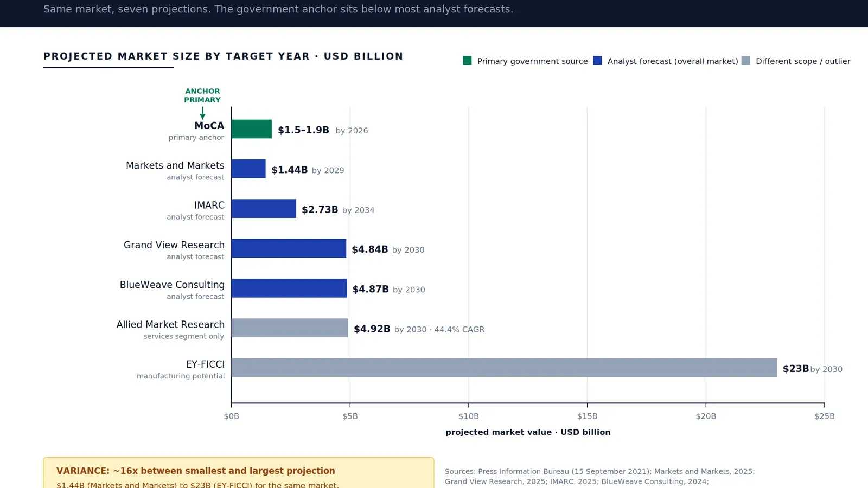Click 'by 2030' beside $4.87B

click(x=409, y=290)
